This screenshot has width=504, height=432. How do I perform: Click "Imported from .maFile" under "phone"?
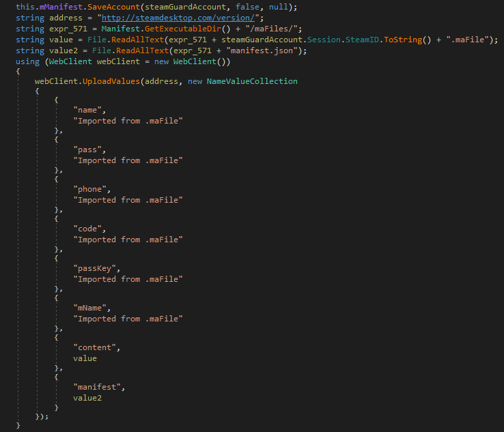click(128, 200)
